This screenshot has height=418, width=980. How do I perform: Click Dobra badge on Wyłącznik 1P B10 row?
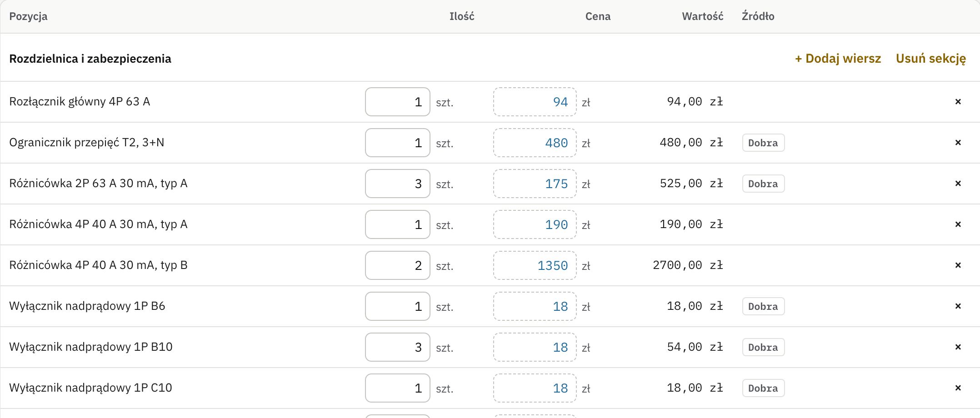(763, 347)
